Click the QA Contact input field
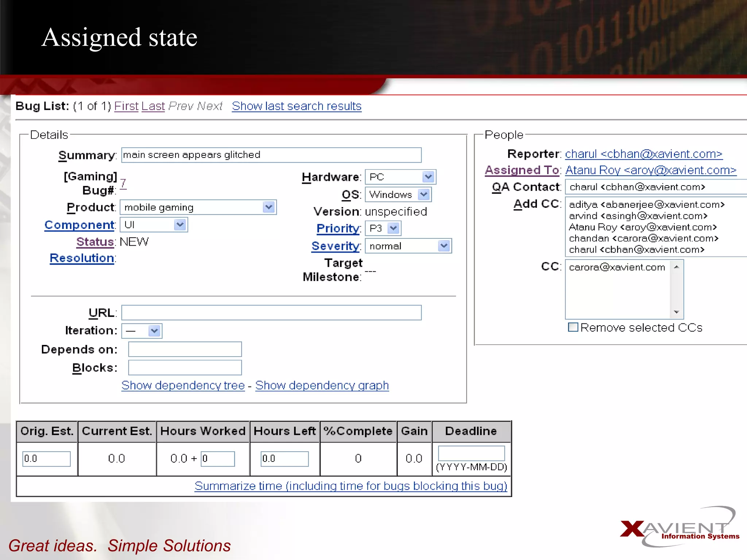Screen dimensions: 747x560 (656, 187)
